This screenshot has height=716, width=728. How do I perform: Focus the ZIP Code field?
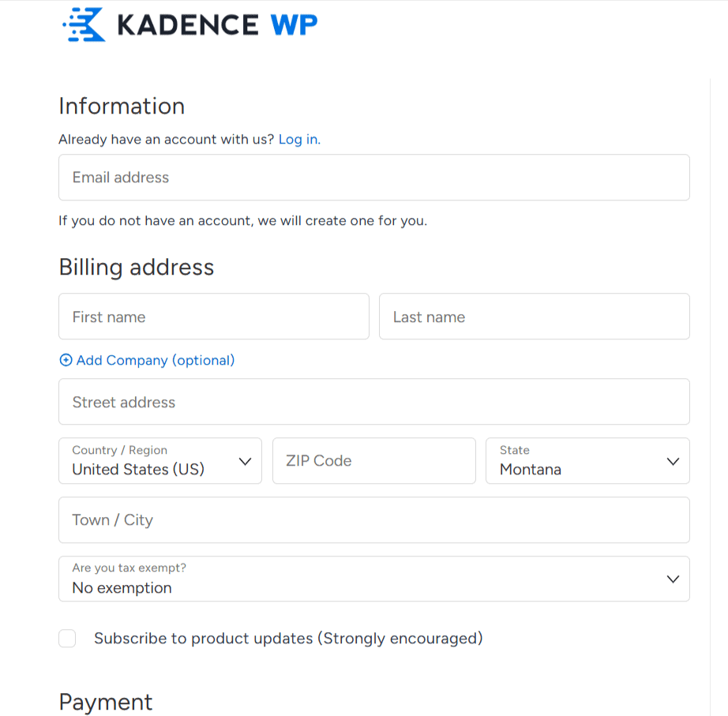point(374,460)
